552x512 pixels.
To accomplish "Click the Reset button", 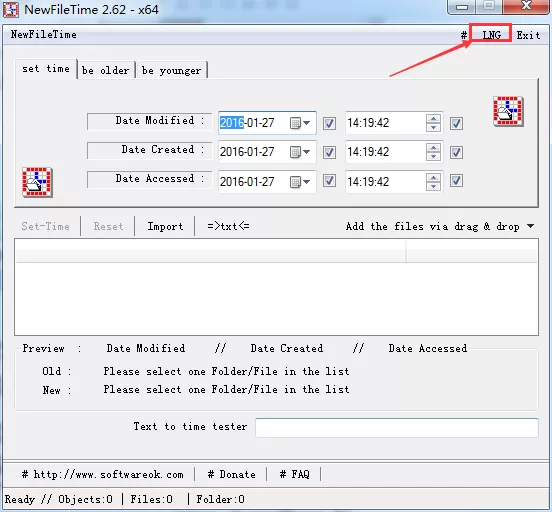I will pos(108,226).
